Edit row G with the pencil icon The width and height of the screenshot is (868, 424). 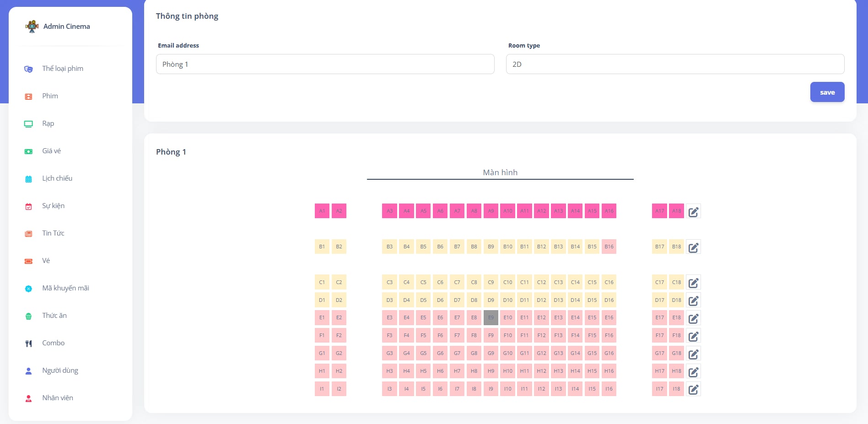click(693, 354)
